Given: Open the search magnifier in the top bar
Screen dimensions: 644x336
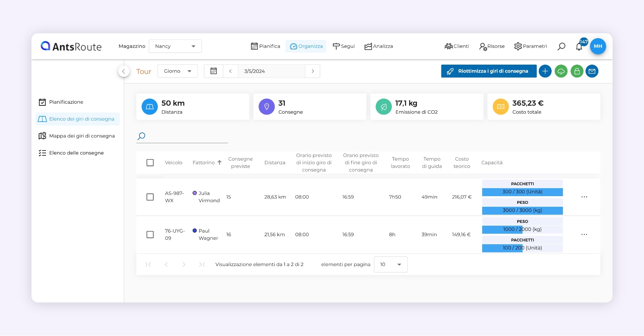Looking at the screenshot, I should click(561, 46).
